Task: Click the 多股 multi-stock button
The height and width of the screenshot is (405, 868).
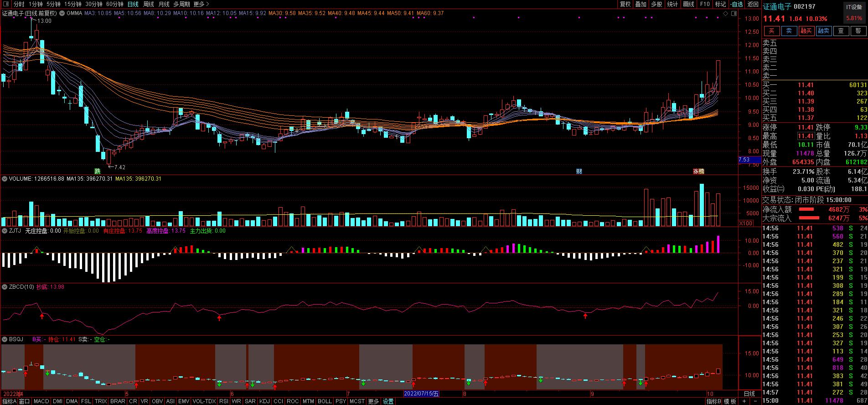Action: pos(656,4)
